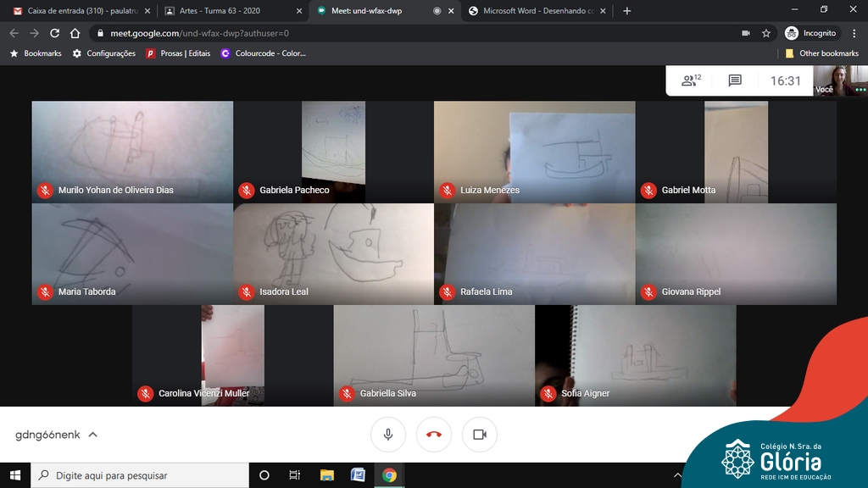Hang up the call with the red phone button
This screenshot has width=868, height=488.
[x=434, y=435]
